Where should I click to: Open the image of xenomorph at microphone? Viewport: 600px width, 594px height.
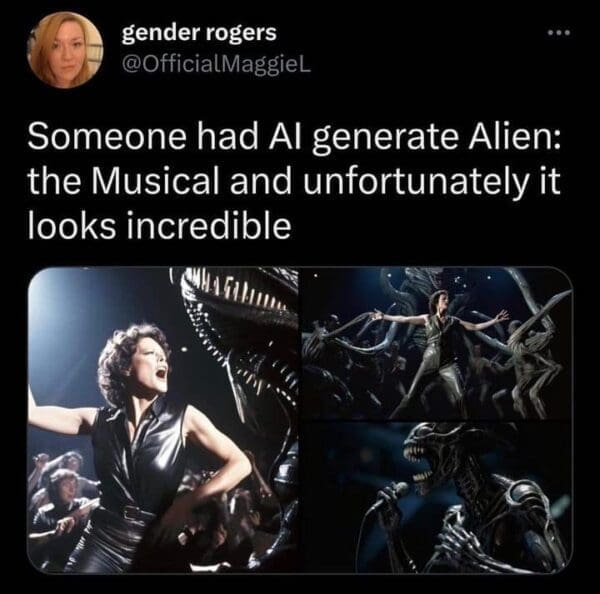click(x=437, y=497)
